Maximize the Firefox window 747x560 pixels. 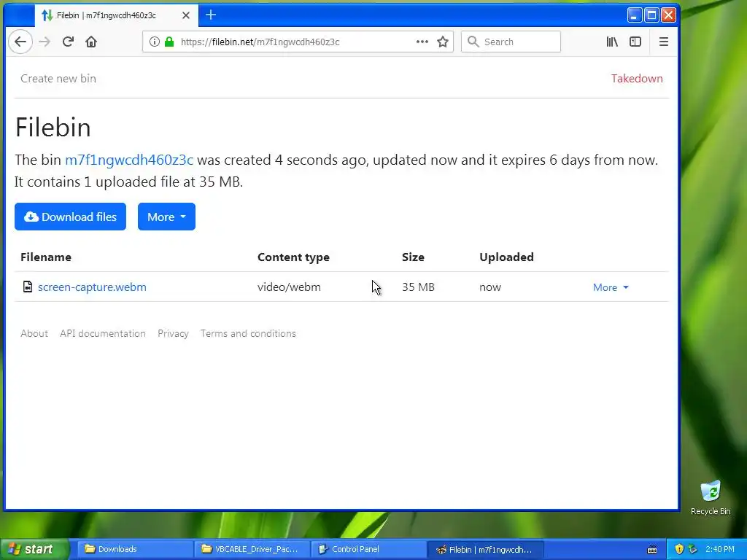tap(651, 15)
